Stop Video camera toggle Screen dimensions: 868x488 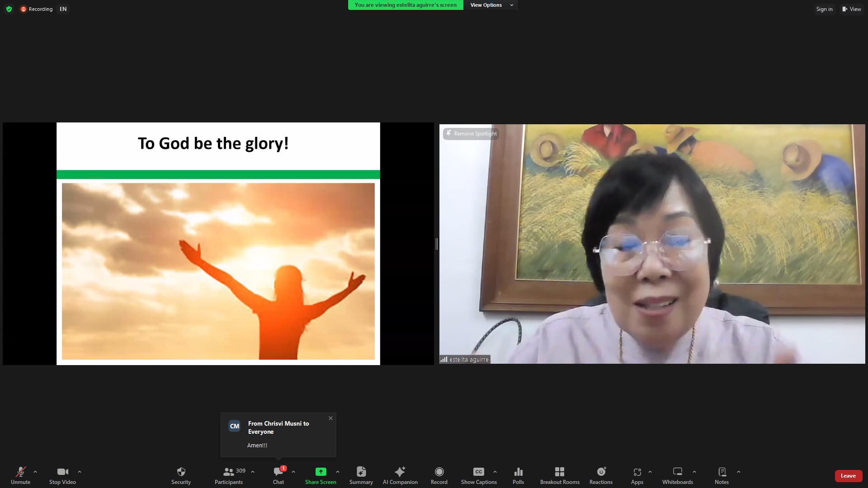point(62,475)
